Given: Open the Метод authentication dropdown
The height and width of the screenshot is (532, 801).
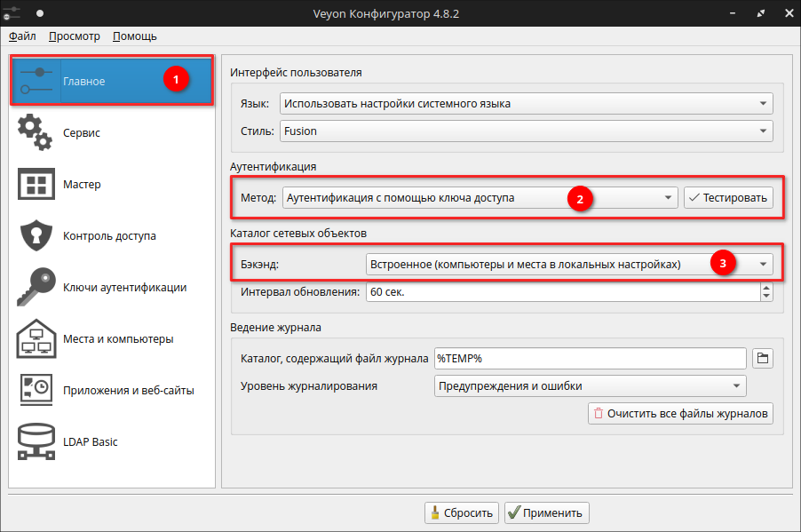Looking at the screenshot, I should [480, 198].
